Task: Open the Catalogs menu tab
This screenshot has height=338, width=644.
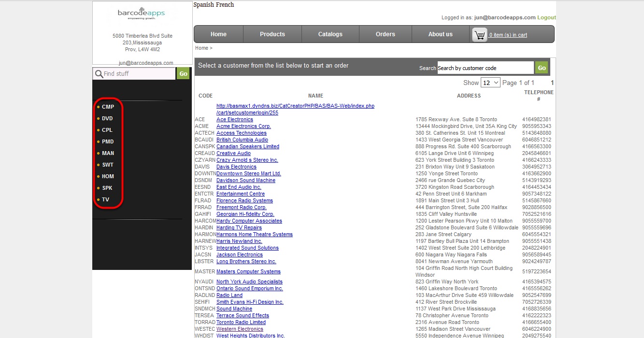Action: coord(330,34)
